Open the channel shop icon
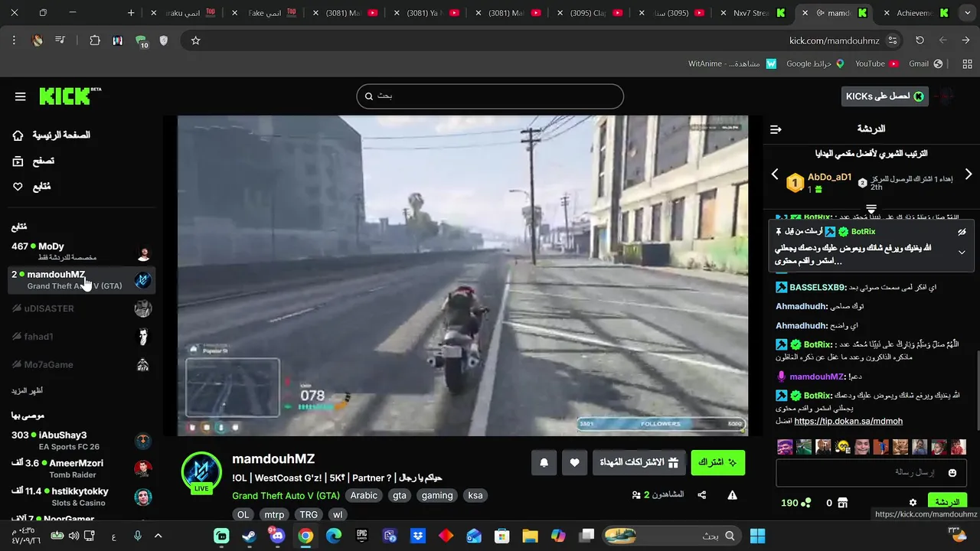 tap(842, 503)
